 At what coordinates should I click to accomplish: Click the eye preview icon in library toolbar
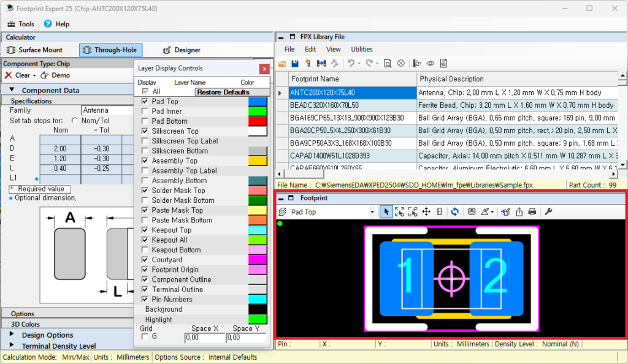pyautogui.click(x=431, y=63)
